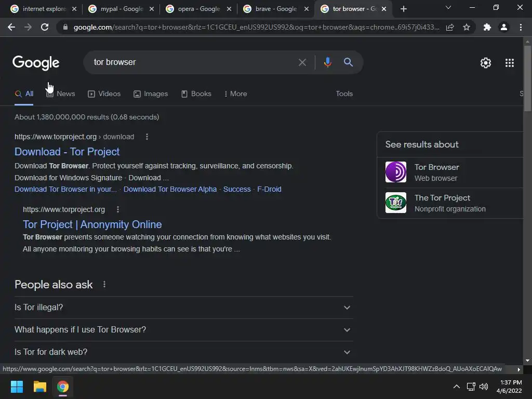This screenshot has height=399, width=532.
Task: Open Chrome's three-dot menu
Action: (x=521, y=27)
